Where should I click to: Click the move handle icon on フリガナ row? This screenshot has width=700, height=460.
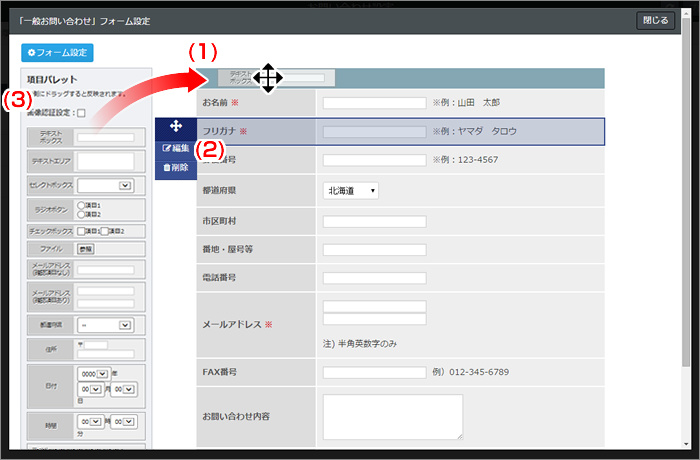click(x=176, y=126)
